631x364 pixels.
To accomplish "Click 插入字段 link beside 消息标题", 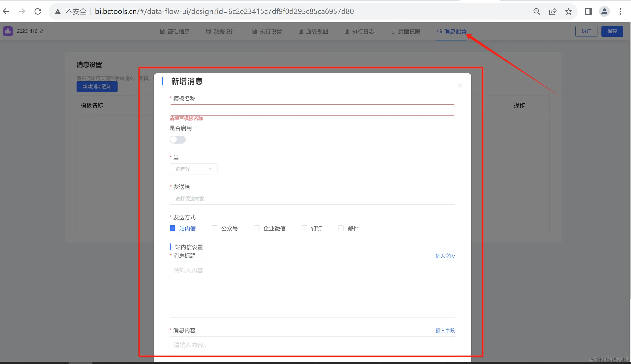I will pyautogui.click(x=445, y=256).
